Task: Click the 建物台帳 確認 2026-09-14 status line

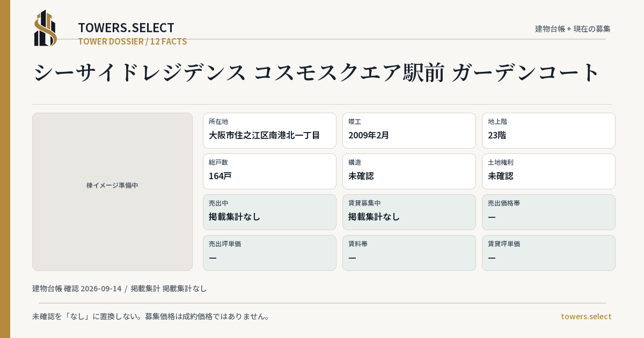Action: pos(120,288)
